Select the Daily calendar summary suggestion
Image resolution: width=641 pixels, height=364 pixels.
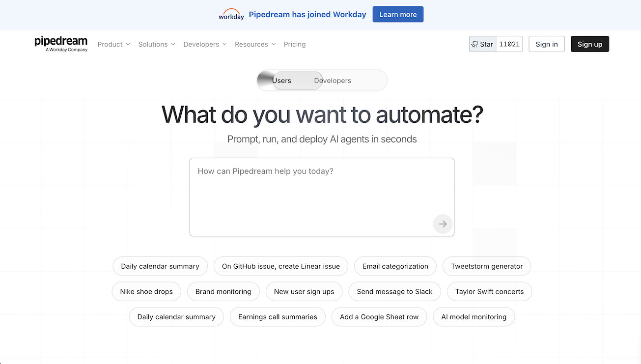tap(160, 266)
